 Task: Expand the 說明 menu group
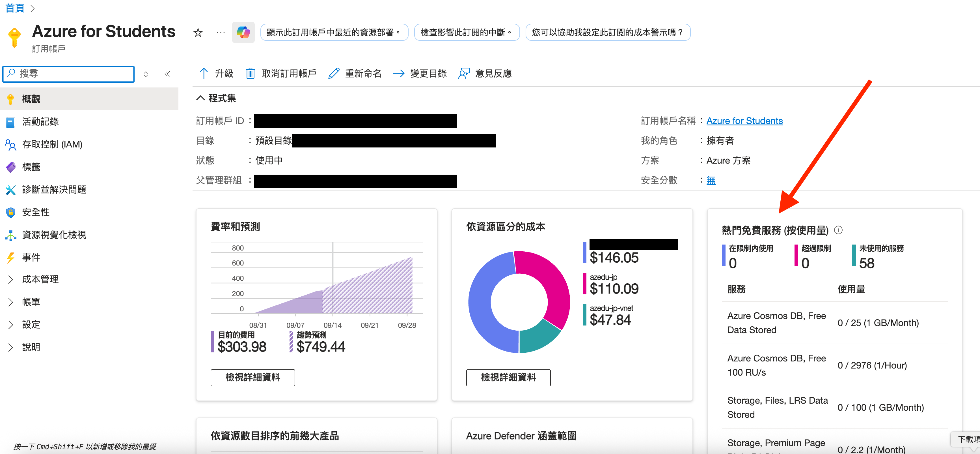click(11, 347)
